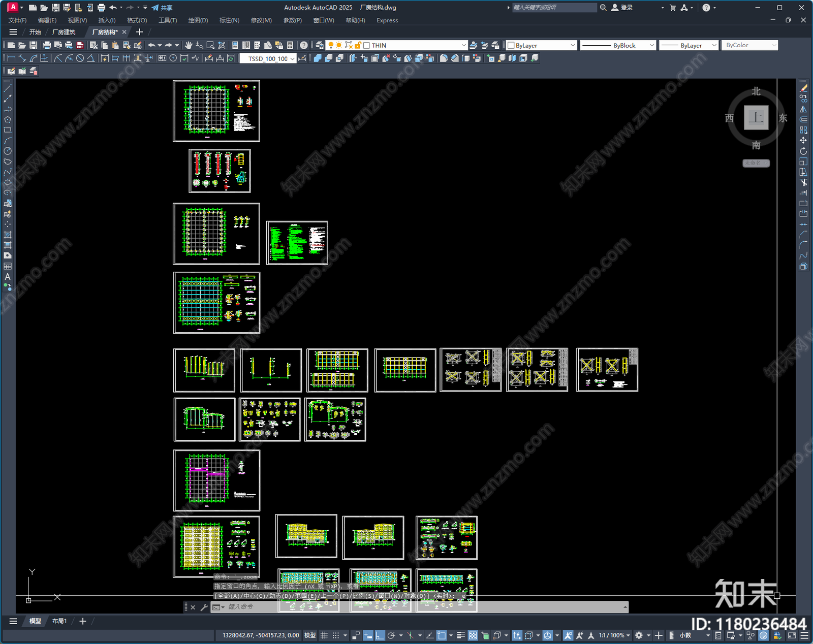
Task: Select the Linear dimension tool
Action: pyautogui.click(x=11, y=58)
